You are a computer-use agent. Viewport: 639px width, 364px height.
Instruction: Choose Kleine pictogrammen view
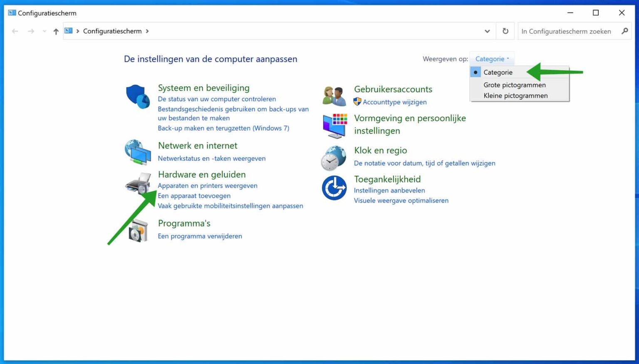click(x=515, y=96)
